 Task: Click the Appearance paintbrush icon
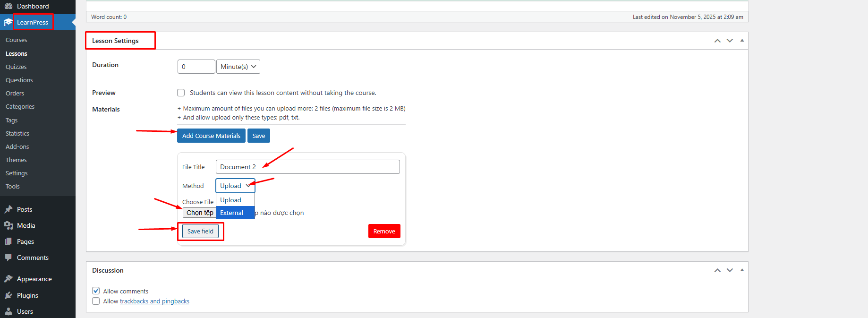tap(9, 279)
